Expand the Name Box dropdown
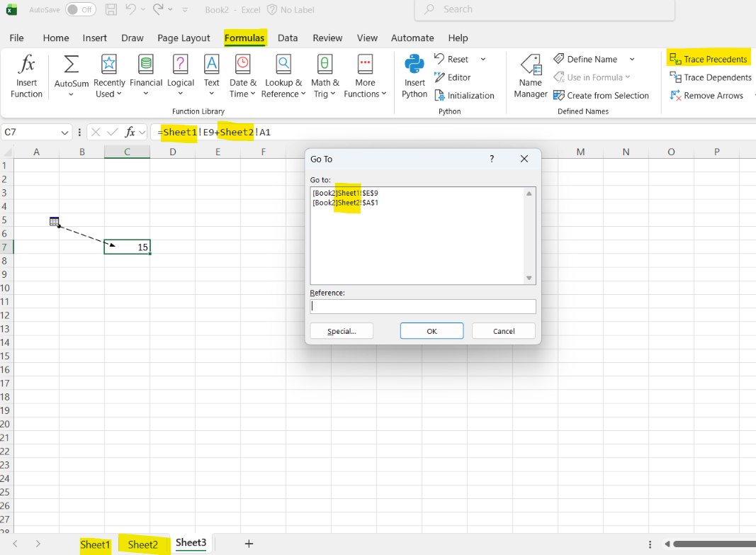756x555 pixels. pos(64,132)
